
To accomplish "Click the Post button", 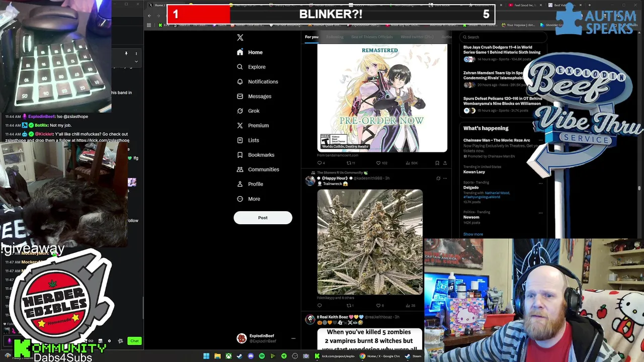I will (263, 218).
